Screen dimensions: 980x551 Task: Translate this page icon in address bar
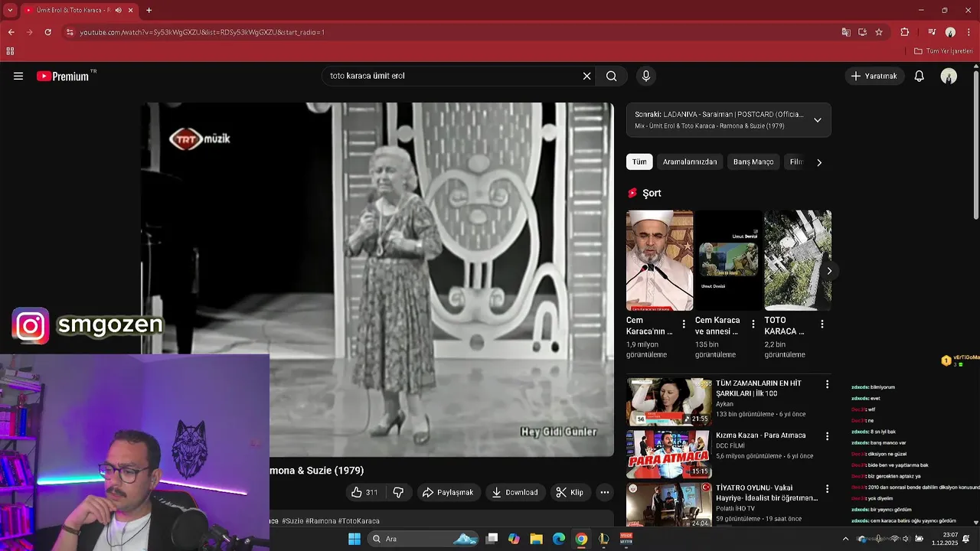[x=846, y=32]
